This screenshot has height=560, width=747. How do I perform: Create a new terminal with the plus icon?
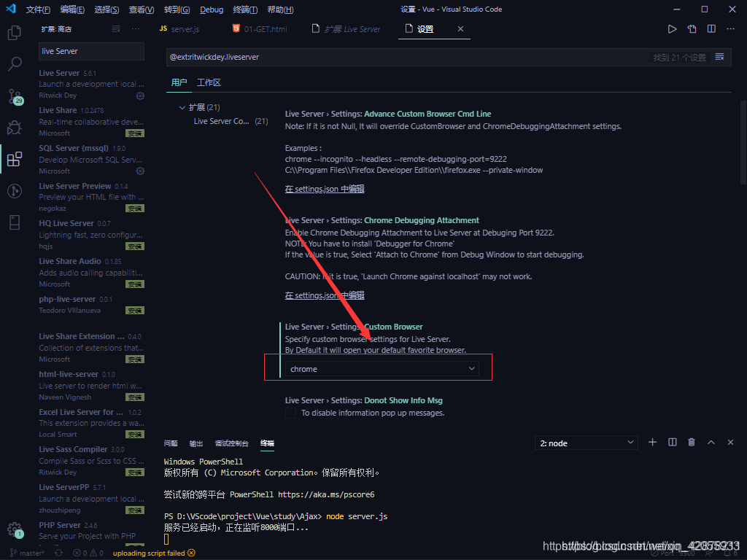coord(652,443)
